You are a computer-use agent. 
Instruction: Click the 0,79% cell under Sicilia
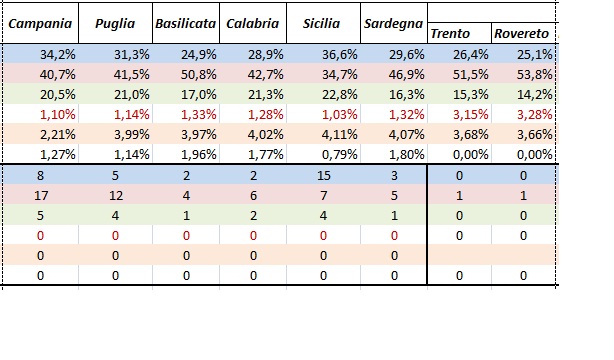[x=323, y=154]
